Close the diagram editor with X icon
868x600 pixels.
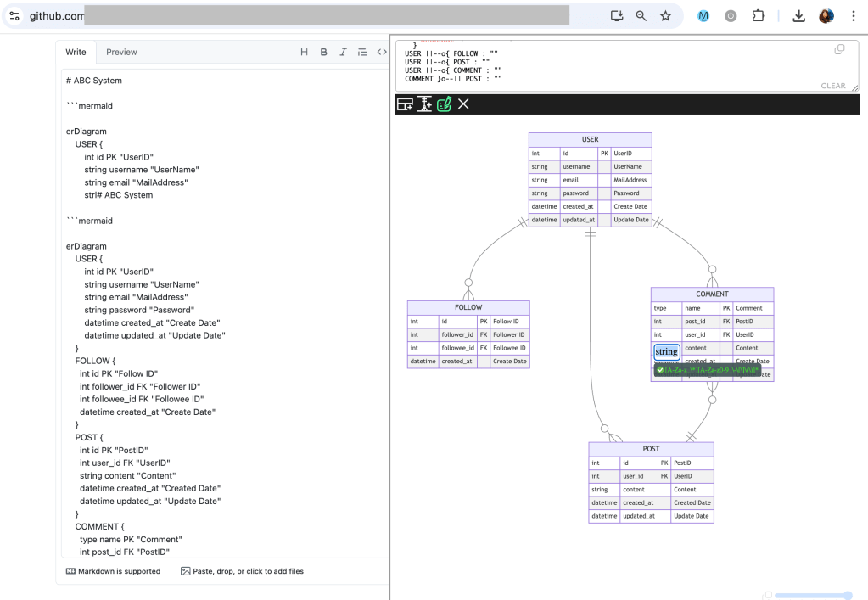click(463, 104)
